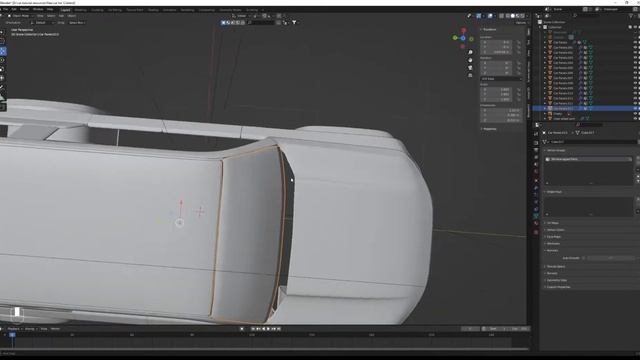This screenshot has width=640, height=360.
Task: Open viewport Add menu
Action: (61, 16)
